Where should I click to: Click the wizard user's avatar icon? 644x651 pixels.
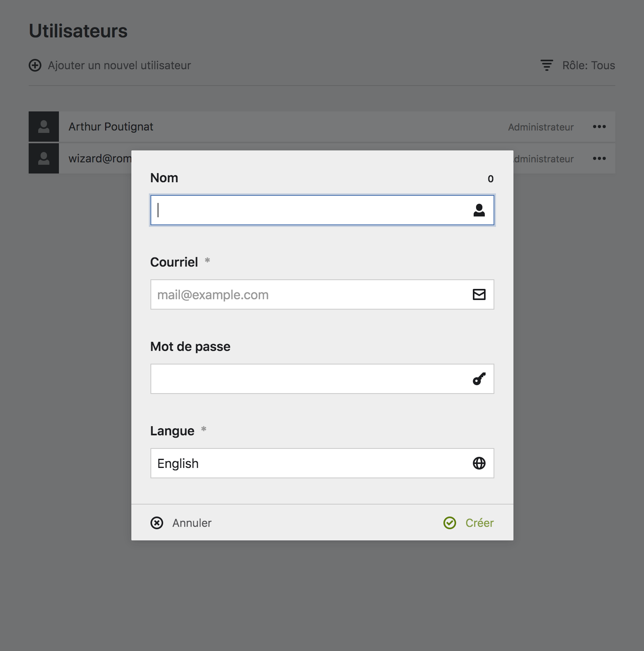point(44,158)
